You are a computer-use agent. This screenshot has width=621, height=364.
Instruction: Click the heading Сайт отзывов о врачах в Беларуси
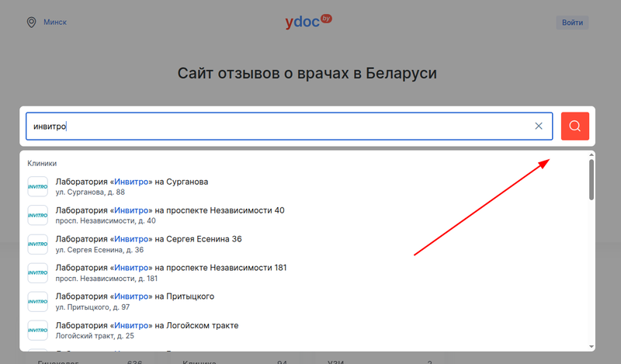pos(307,73)
